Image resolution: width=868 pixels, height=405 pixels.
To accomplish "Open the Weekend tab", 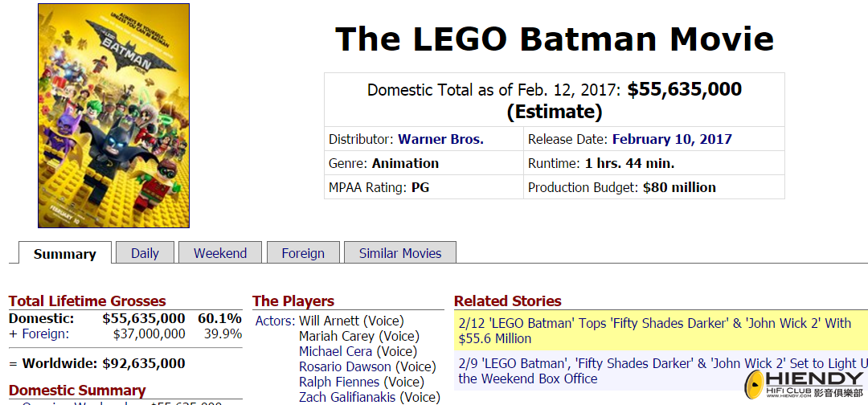I will coord(220,253).
